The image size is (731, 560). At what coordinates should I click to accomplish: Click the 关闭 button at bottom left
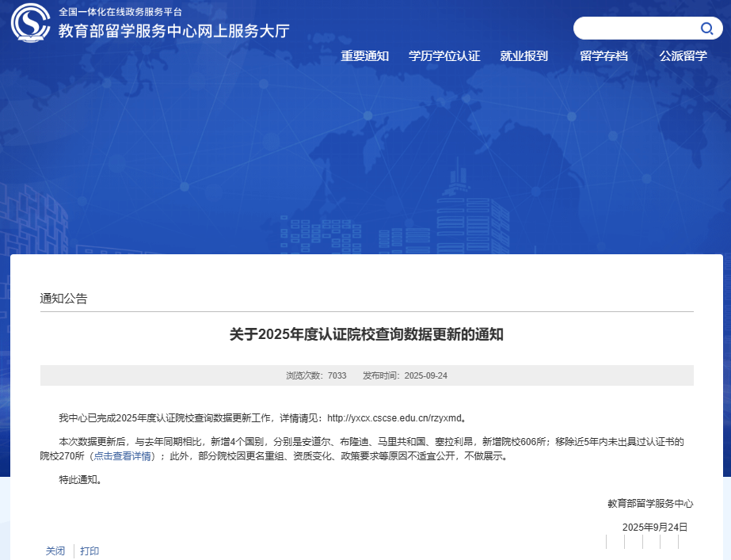(54, 550)
